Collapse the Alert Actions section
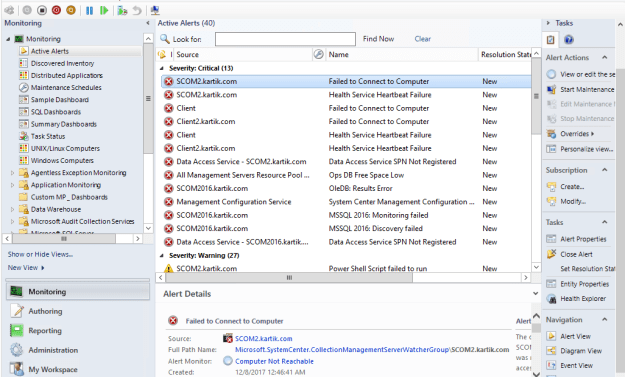625x377 pixels. 605,57
